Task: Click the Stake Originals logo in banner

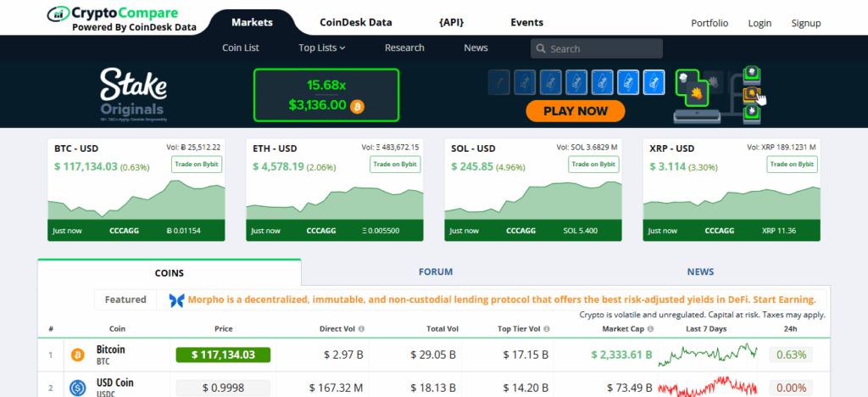Action: (x=133, y=94)
